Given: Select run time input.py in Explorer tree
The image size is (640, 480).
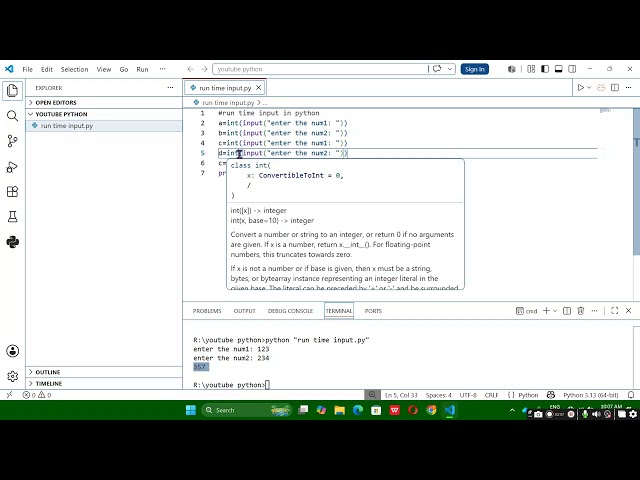Looking at the screenshot, I should tap(104, 126).
